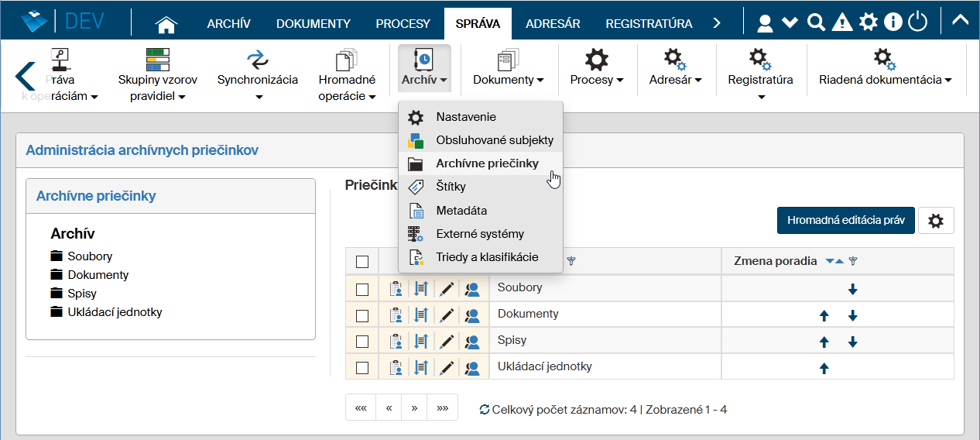Viewport: 980px width, 440px height.
Task: Open user rights icon for Spisy row
Action: [472, 341]
